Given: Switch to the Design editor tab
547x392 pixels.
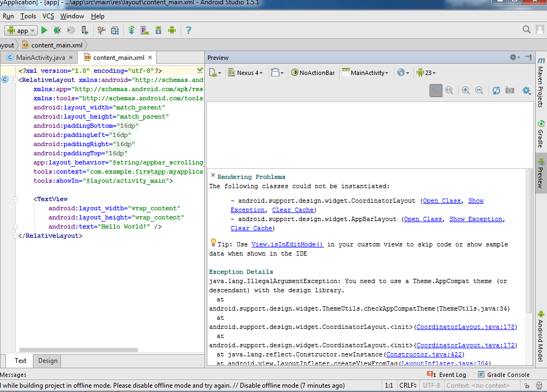Looking at the screenshot, I should click(47, 361).
